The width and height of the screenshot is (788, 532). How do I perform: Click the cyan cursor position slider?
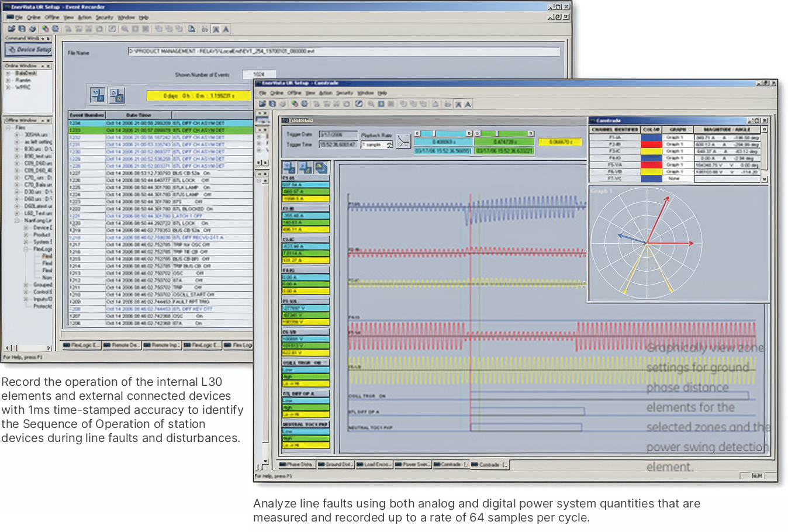444,134
